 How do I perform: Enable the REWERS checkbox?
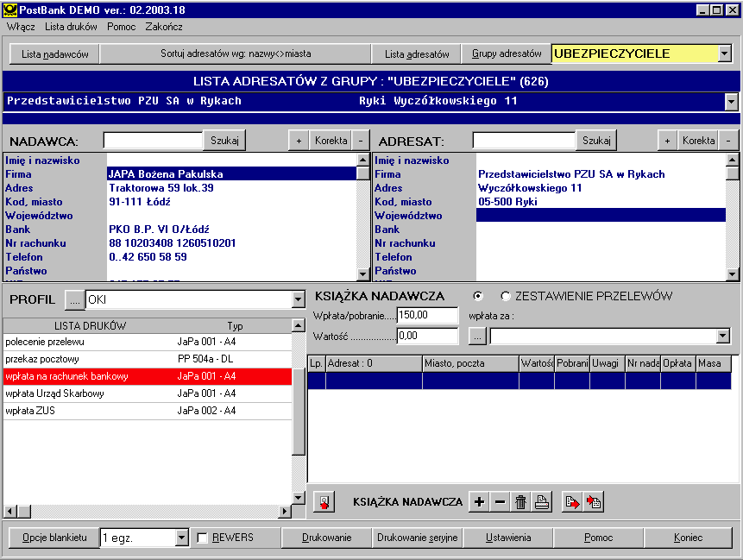(x=202, y=538)
